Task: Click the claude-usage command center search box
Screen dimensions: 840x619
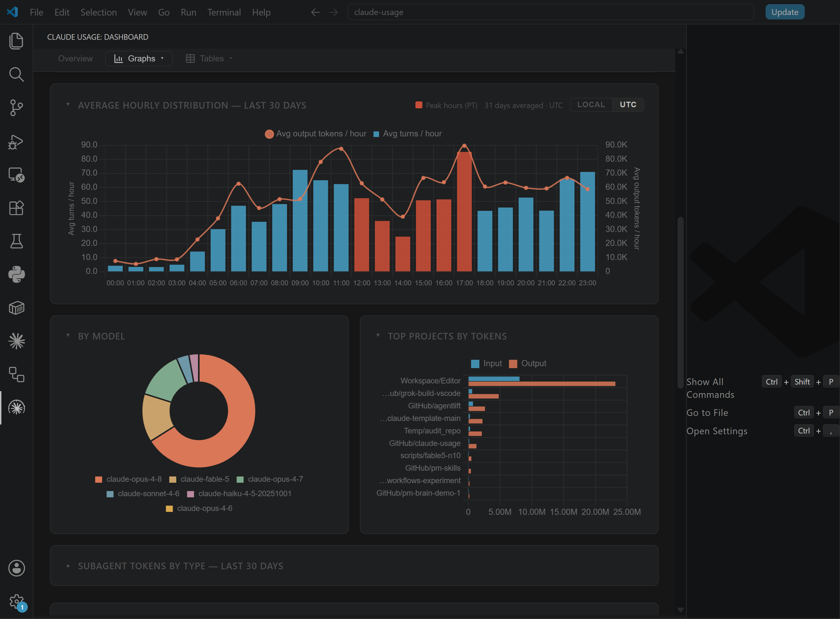Action: click(551, 12)
